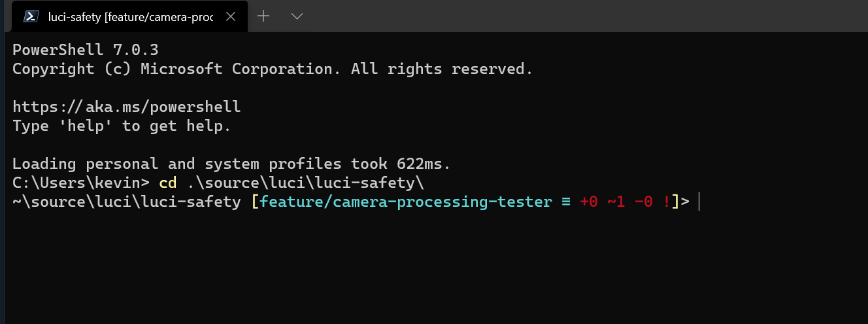Click the identical-to-remote ≡ status symbol
The height and width of the screenshot is (324, 868).
pyautogui.click(x=565, y=202)
